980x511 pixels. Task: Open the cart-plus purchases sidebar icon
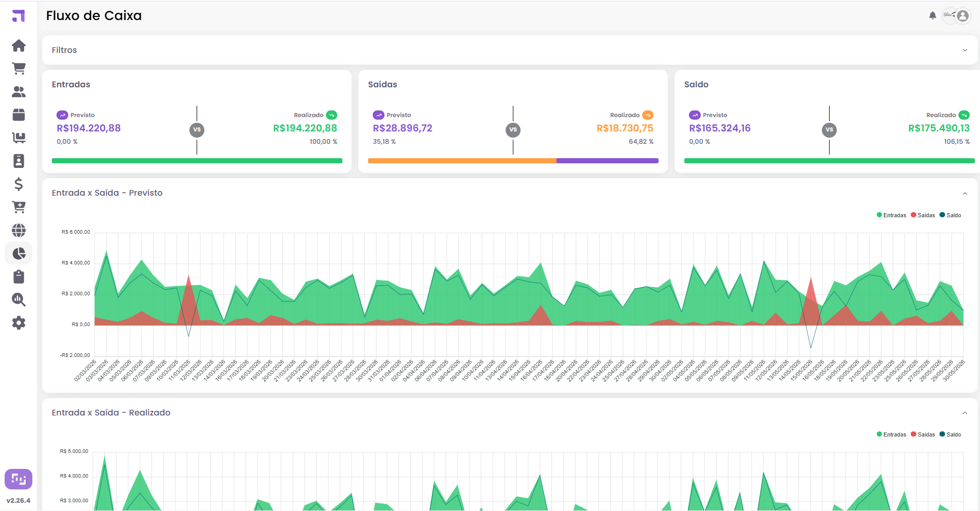(18, 207)
